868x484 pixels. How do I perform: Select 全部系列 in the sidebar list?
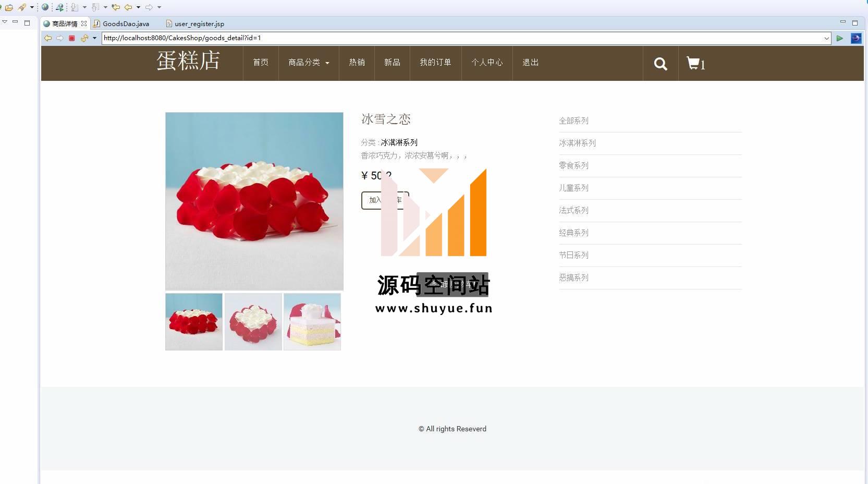[x=573, y=121]
